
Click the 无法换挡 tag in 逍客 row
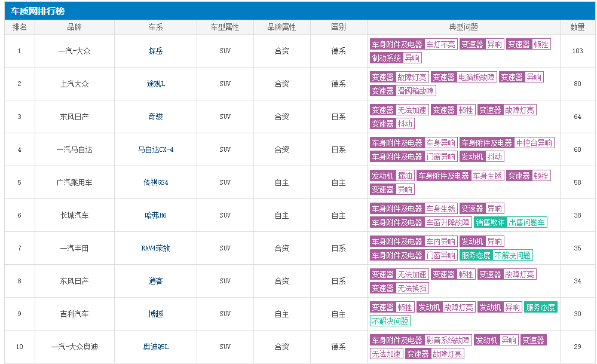tap(412, 288)
